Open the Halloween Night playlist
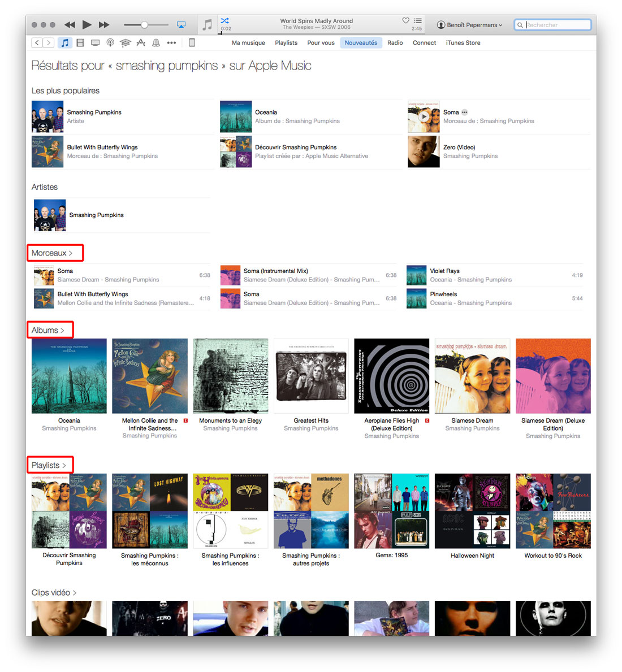The width and height of the screenshot is (622, 672). point(472,511)
